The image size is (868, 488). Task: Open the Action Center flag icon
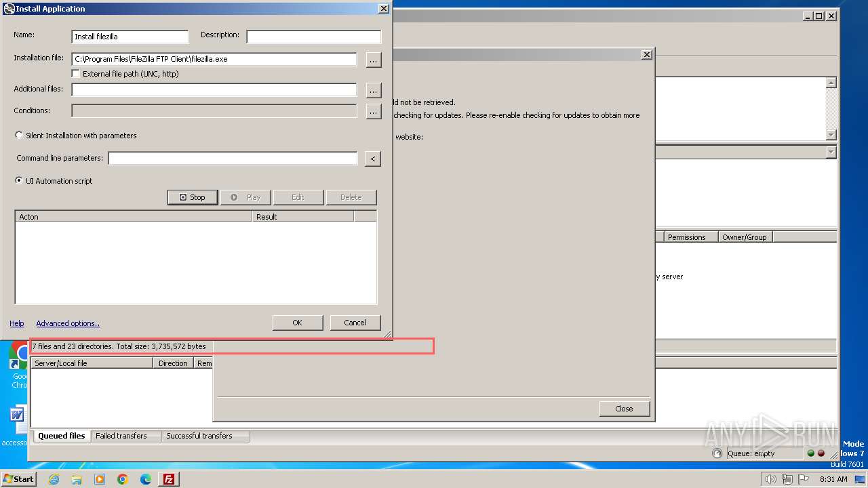pos(803,479)
